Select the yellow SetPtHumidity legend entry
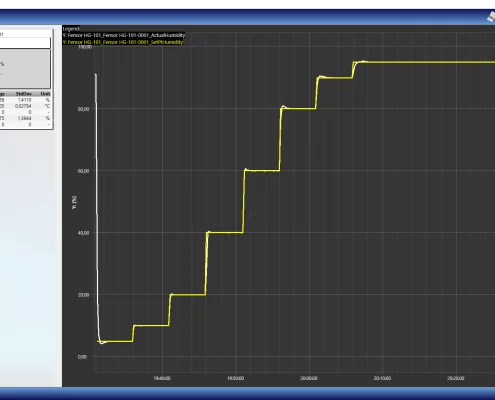The height and width of the screenshot is (400, 495). click(123, 42)
